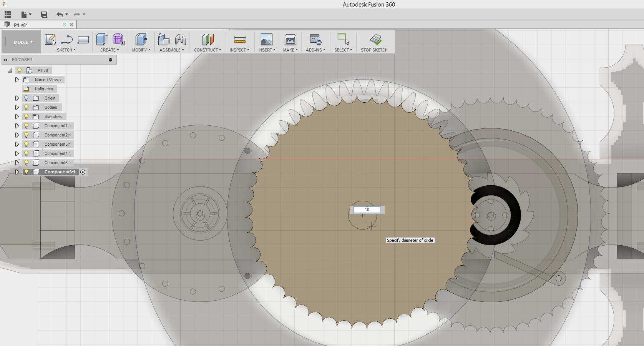This screenshot has height=346, width=644.
Task: Select Component4:1 in the browser tree
Action: coord(58,153)
